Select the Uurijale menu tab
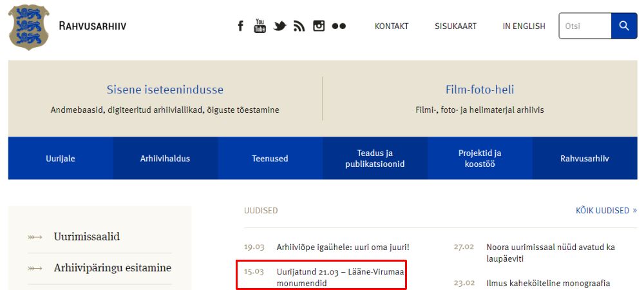644x290 pixels. [61, 159]
